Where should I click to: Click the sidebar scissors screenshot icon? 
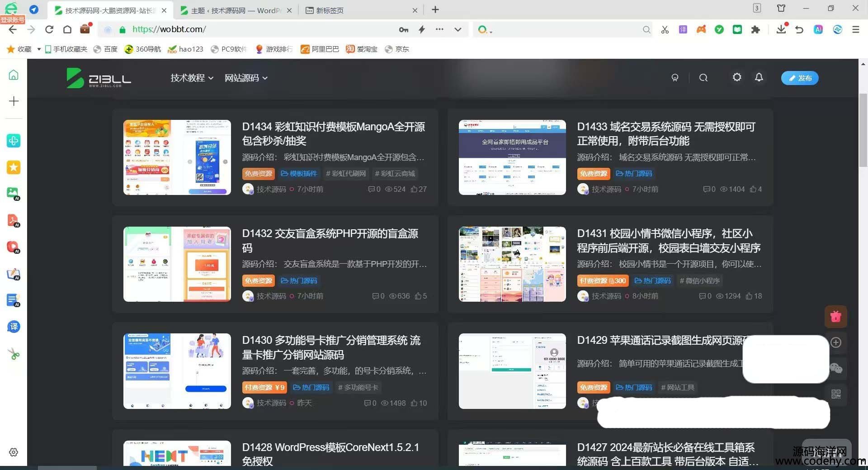pos(14,354)
